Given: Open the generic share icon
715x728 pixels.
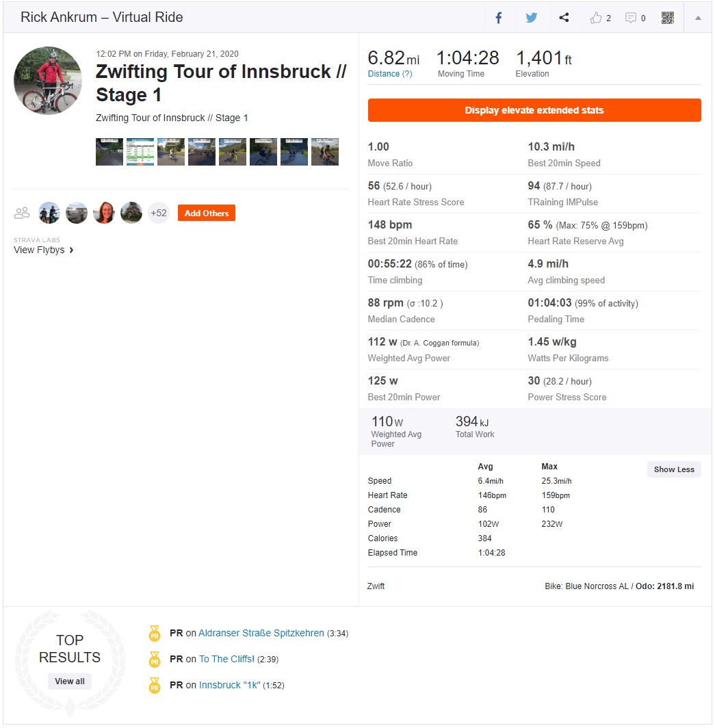Looking at the screenshot, I should point(564,18).
